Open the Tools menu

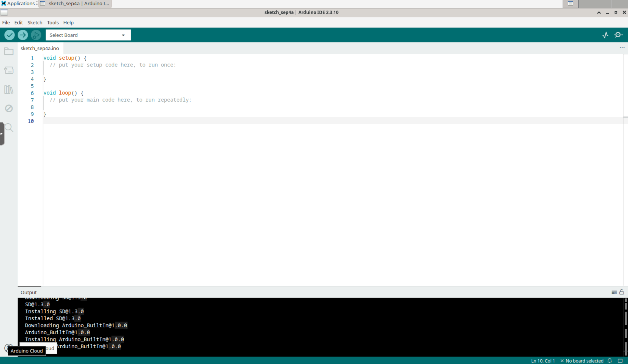53,22
